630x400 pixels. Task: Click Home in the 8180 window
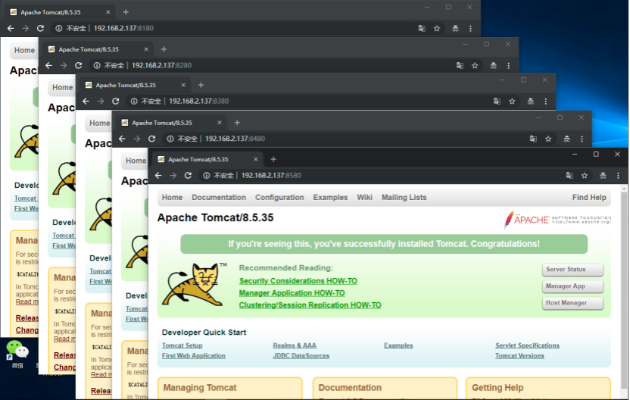point(24,50)
